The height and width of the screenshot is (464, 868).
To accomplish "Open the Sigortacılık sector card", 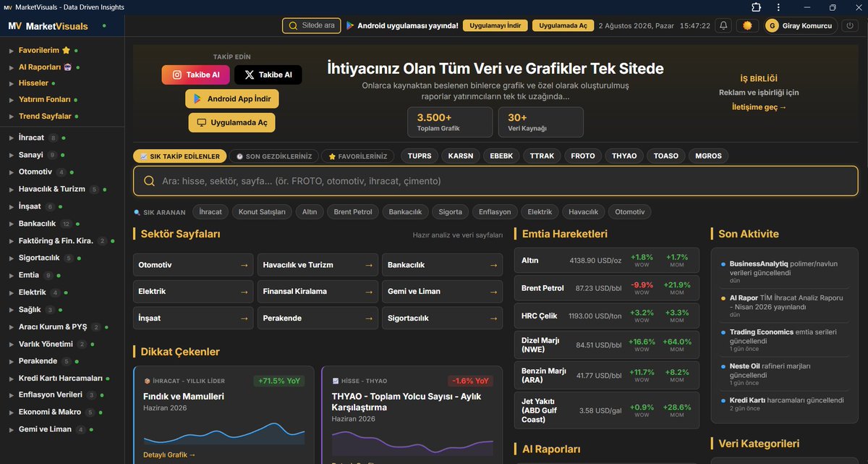I will [x=442, y=318].
